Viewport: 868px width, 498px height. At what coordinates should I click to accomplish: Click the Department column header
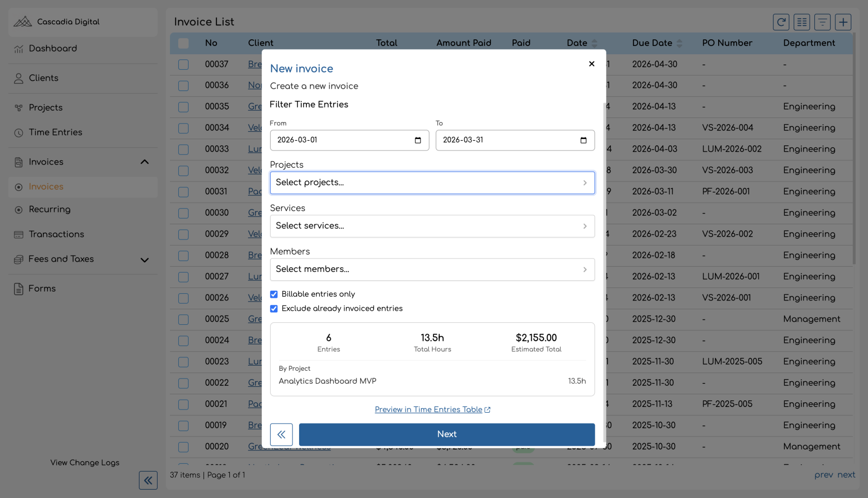pos(809,43)
